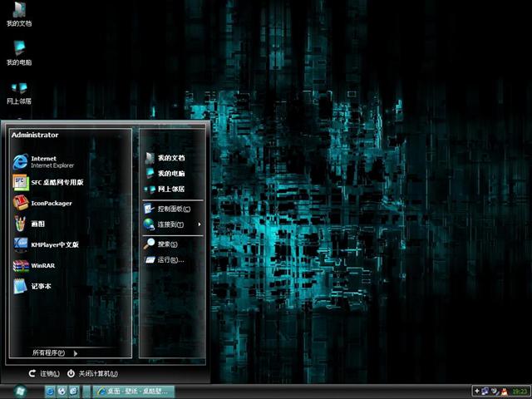Click the 关闭计算机 (Shut Down) button
Screen dimensions: 532x399
click(x=92, y=374)
